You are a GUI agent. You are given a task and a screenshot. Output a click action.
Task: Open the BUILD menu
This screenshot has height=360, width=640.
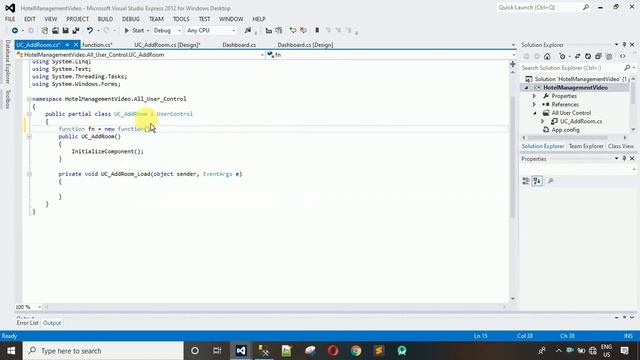pos(105,19)
